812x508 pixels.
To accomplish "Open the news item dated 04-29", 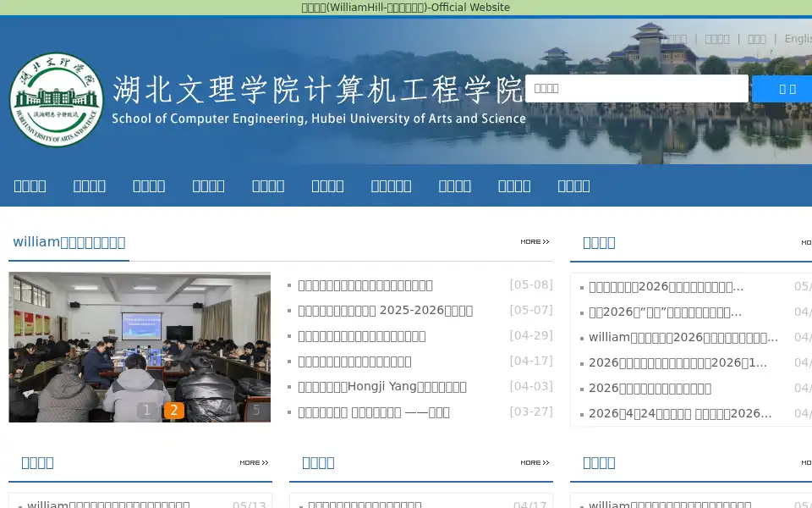I will tap(361, 336).
